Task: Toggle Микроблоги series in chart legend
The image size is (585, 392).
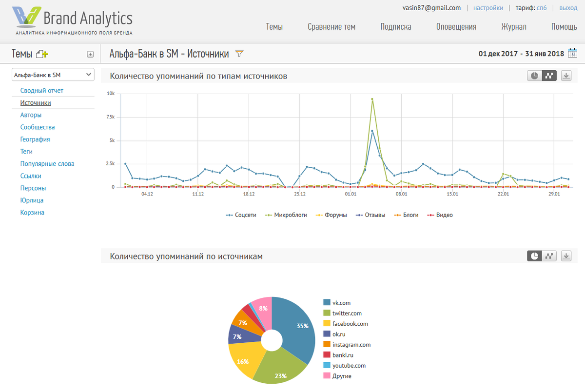Action: click(286, 215)
